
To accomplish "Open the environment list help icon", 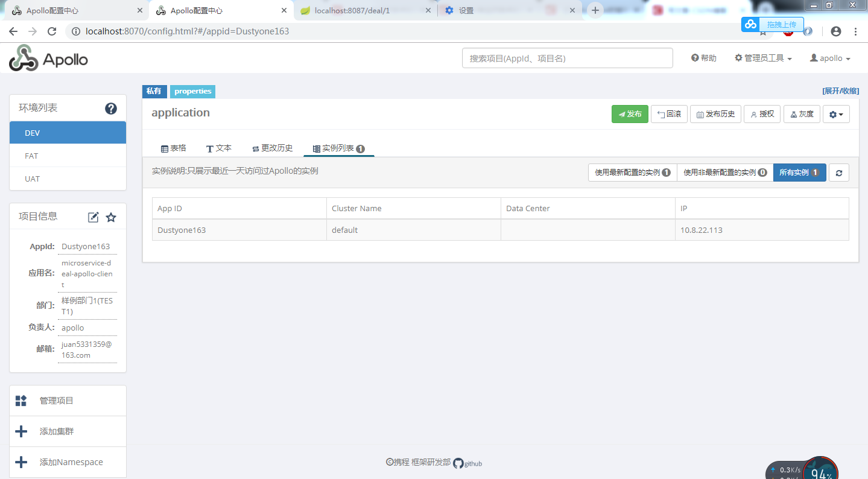I will (111, 109).
